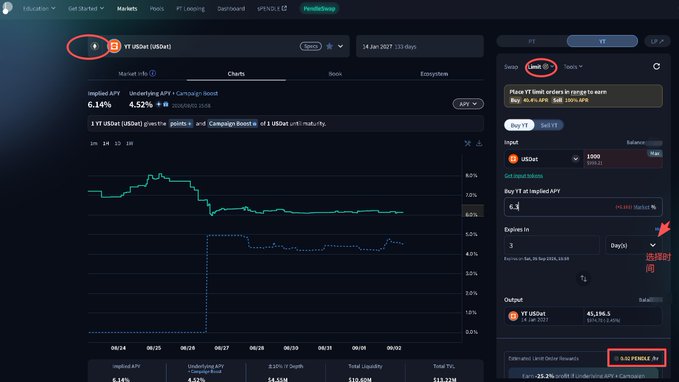The height and width of the screenshot is (382, 679).
Task: Click the Max balance button
Action: click(655, 153)
